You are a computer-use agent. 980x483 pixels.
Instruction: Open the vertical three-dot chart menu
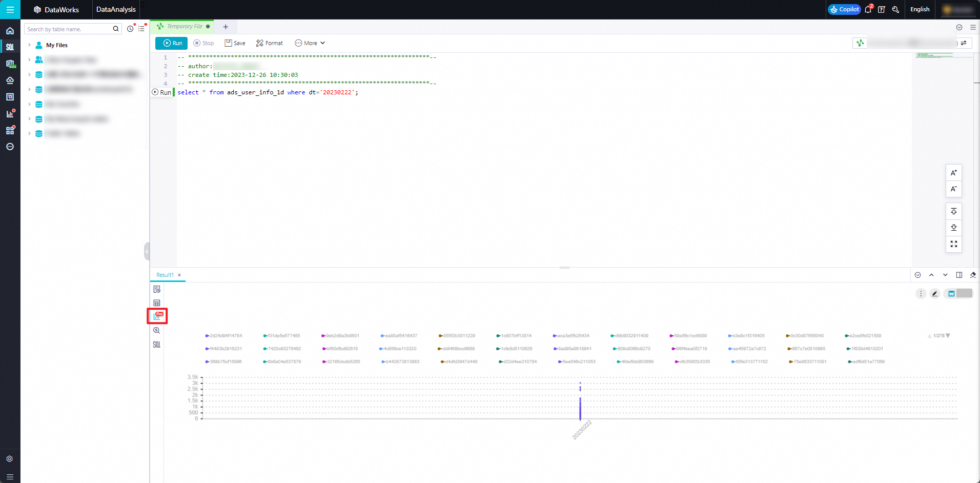[921, 293]
